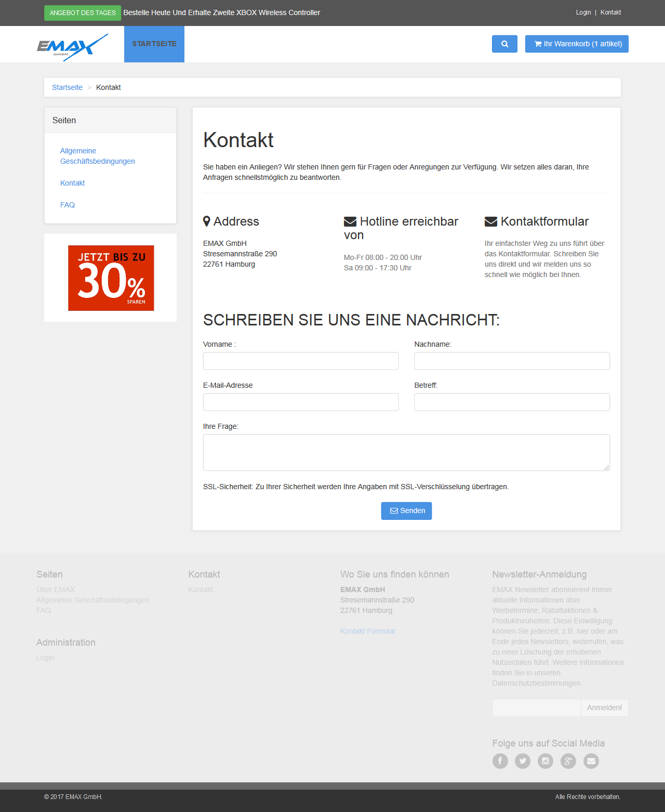This screenshot has height=812, width=665.
Task: Click the Anmelden! newsletter button
Action: [x=604, y=708]
